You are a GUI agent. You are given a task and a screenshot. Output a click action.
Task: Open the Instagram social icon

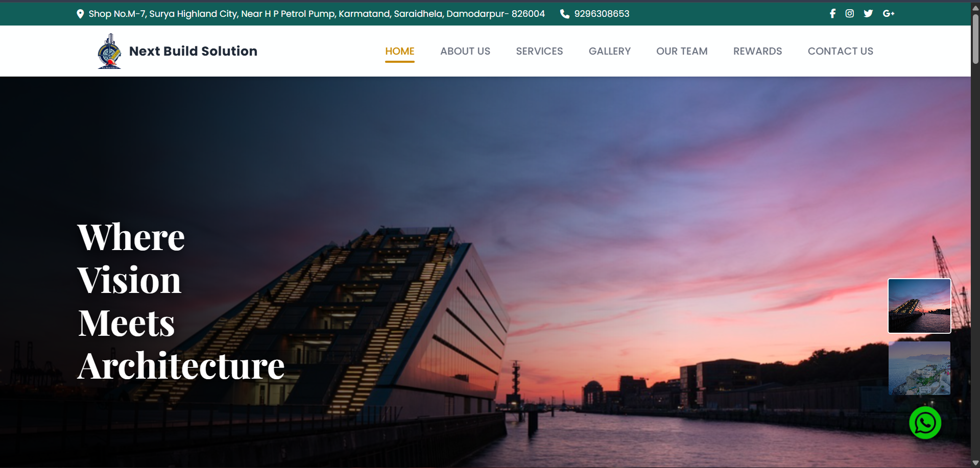849,14
